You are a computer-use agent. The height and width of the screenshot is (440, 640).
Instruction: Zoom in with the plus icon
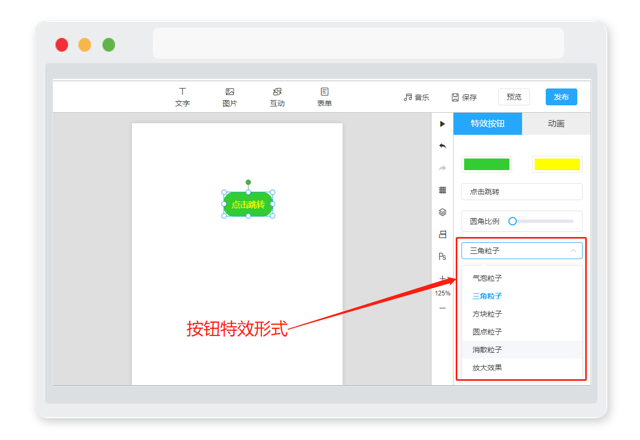[x=442, y=278]
